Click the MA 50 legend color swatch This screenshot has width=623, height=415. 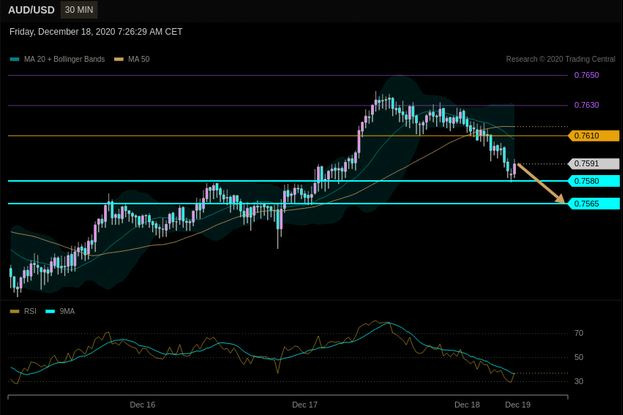pos(119,59)
